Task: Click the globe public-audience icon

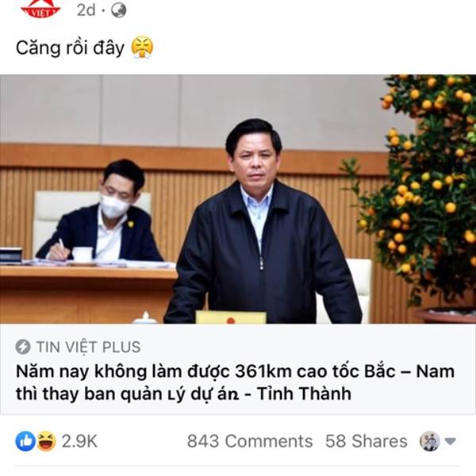Action: point(119,10)
